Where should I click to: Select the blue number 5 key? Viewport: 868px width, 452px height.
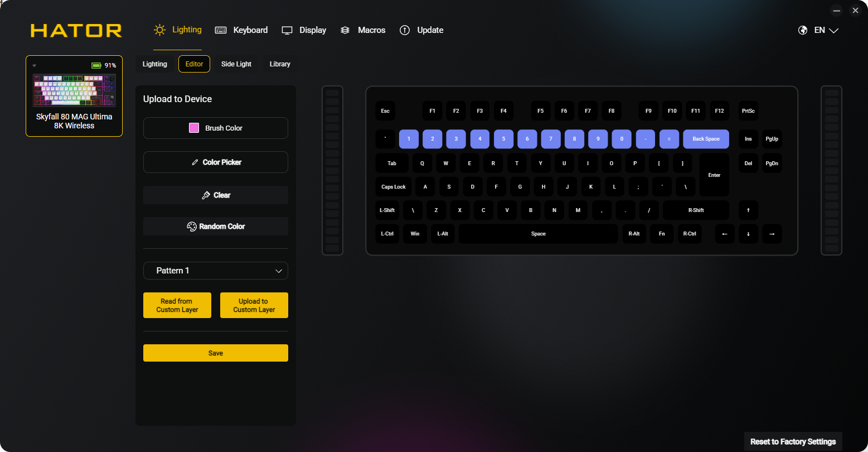tap(503, 139)
